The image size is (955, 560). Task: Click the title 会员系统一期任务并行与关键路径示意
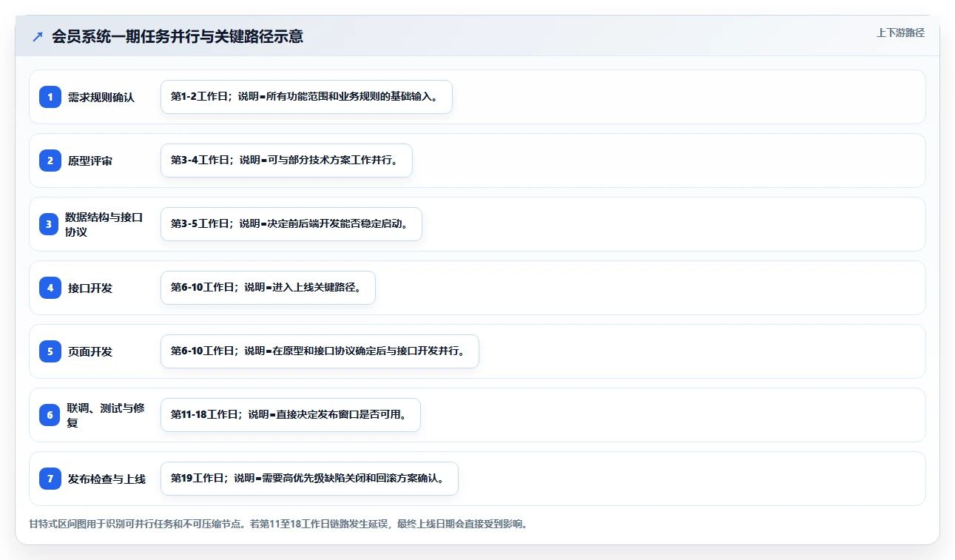[x=178, y=36]
